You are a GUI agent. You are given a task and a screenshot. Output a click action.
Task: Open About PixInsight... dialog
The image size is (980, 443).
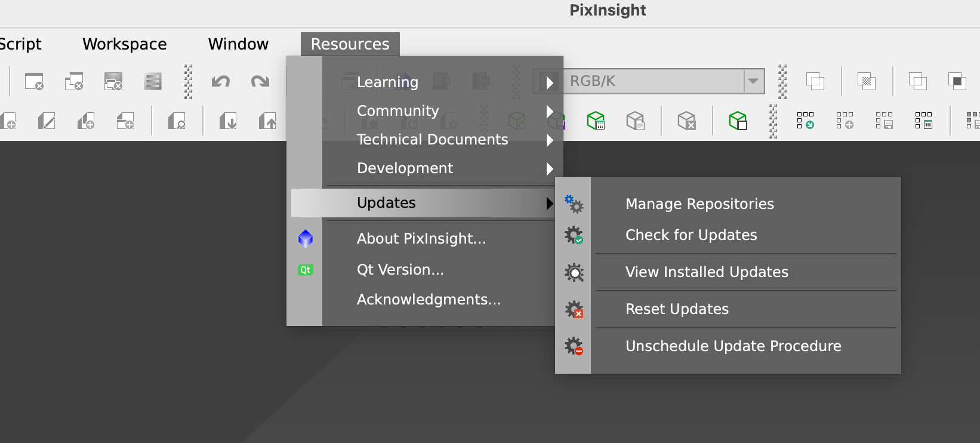pos(423,239)
